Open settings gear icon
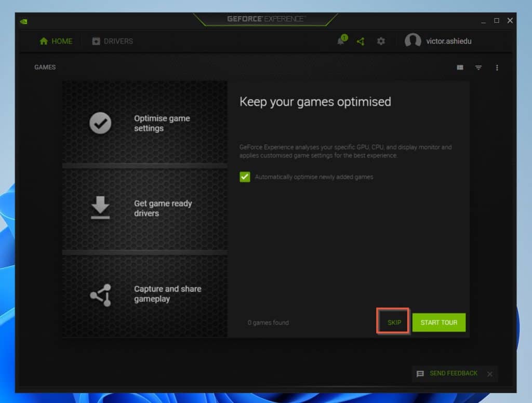The width and height of the screenshot is (532, 403). (x=381, y=42)
